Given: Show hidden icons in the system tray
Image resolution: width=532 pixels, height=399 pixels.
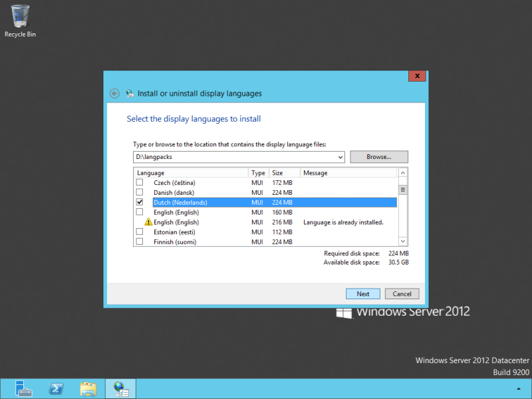Looking at the screenshot, I should pyautogui.click(x=519, y=389).
